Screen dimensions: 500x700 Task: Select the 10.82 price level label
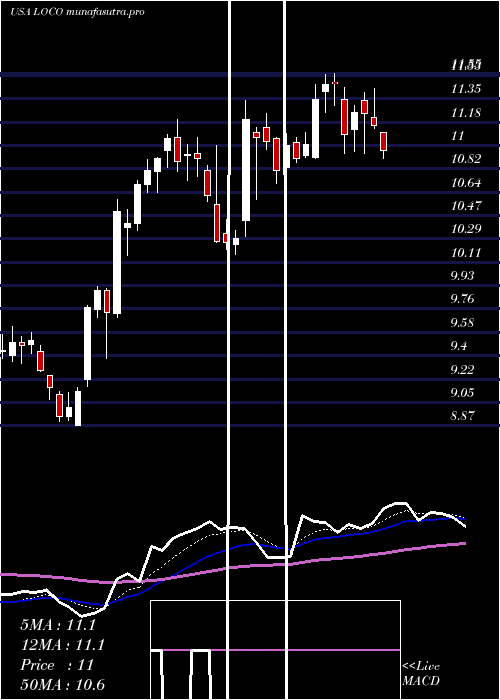point(466,159)
